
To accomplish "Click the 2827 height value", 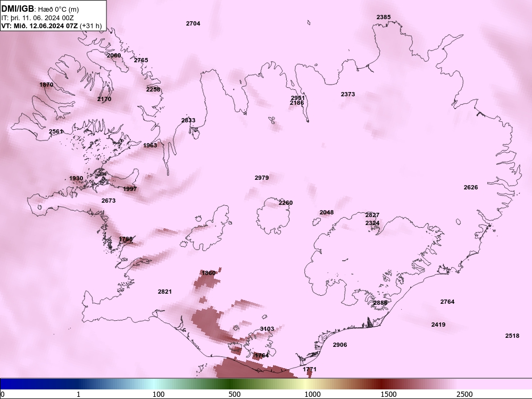I will click(x=372, y=215).
